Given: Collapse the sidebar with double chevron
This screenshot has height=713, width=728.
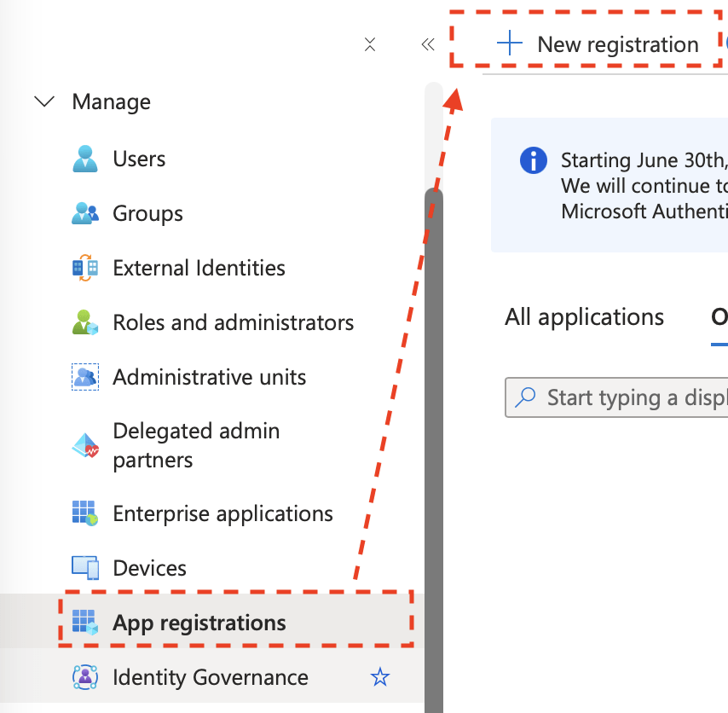Looking at the screenshot, I should click(428, 44).
